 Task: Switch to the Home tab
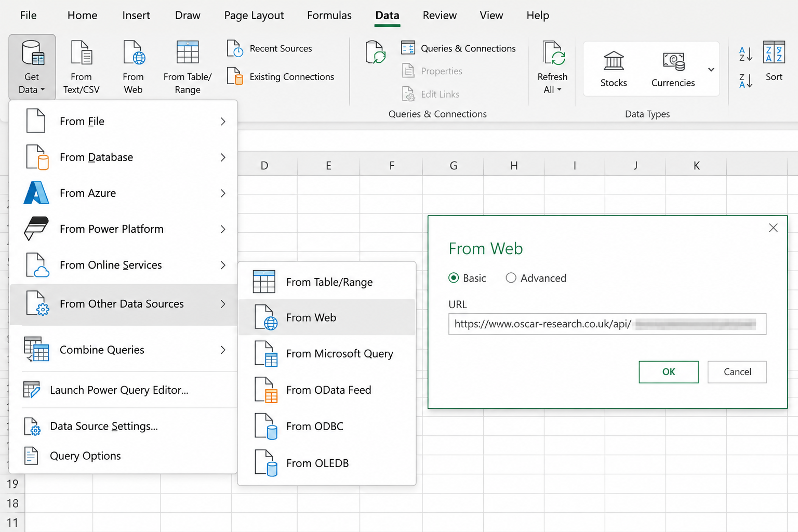[x=82, y=15]
